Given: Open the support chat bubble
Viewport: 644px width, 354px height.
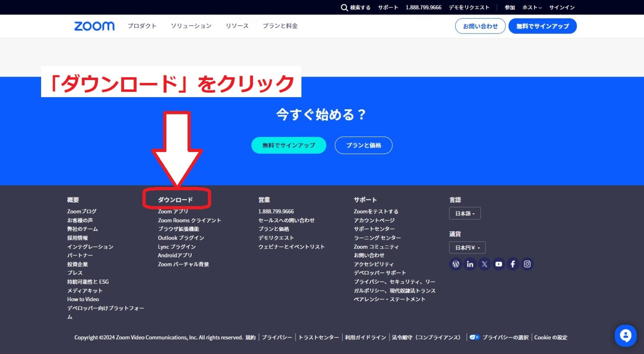Looking at the screenshot, I should (x=626, y=336).
